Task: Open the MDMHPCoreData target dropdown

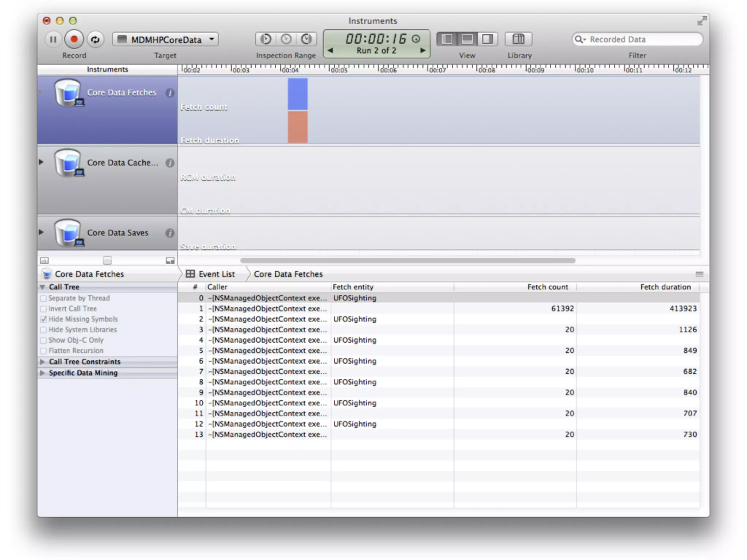Action: [166, 39]
